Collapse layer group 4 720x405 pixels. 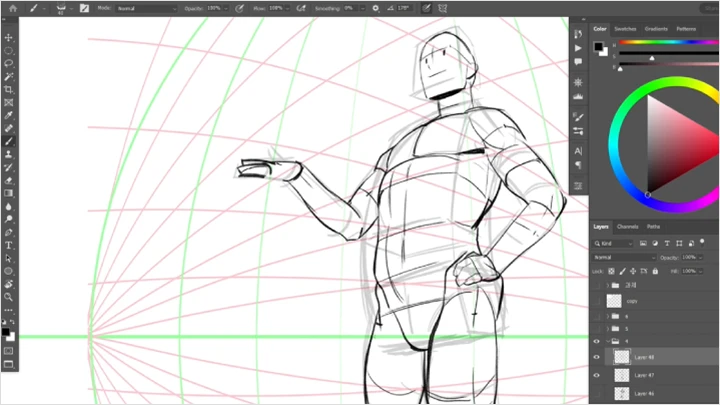coord(608,341)
